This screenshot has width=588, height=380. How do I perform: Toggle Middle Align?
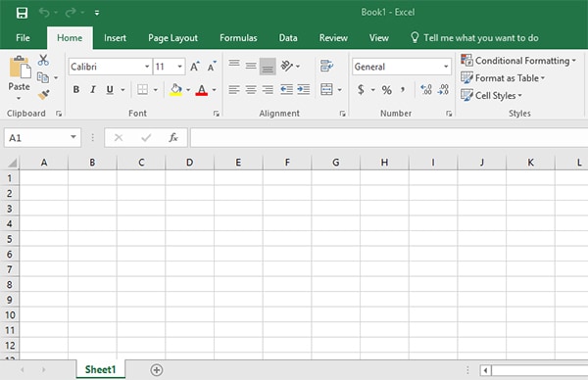251,67
